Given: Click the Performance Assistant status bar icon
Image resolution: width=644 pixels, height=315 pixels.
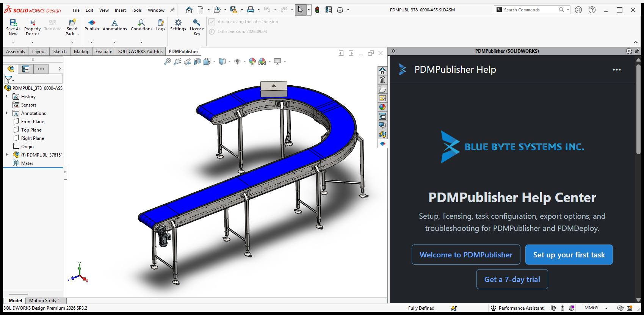Looking at the screenshot, I should [493, 308].
